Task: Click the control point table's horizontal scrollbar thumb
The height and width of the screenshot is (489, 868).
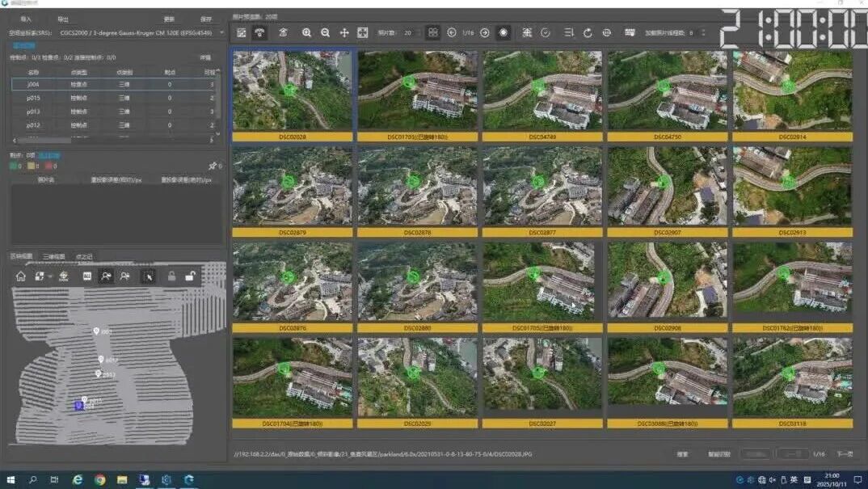Action: click(x=45, y=141)
